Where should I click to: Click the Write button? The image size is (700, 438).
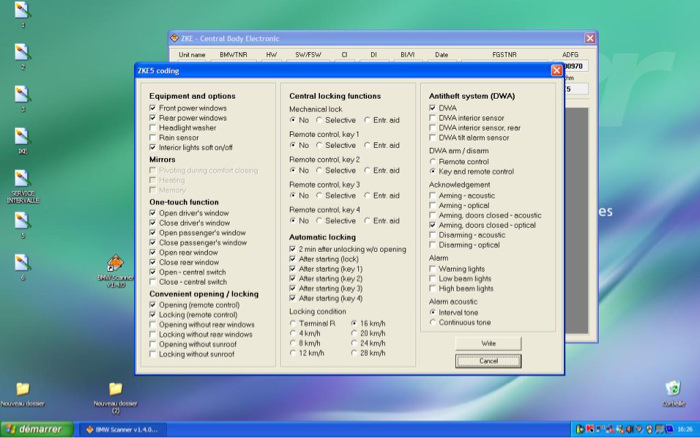(x=488, y=343)
